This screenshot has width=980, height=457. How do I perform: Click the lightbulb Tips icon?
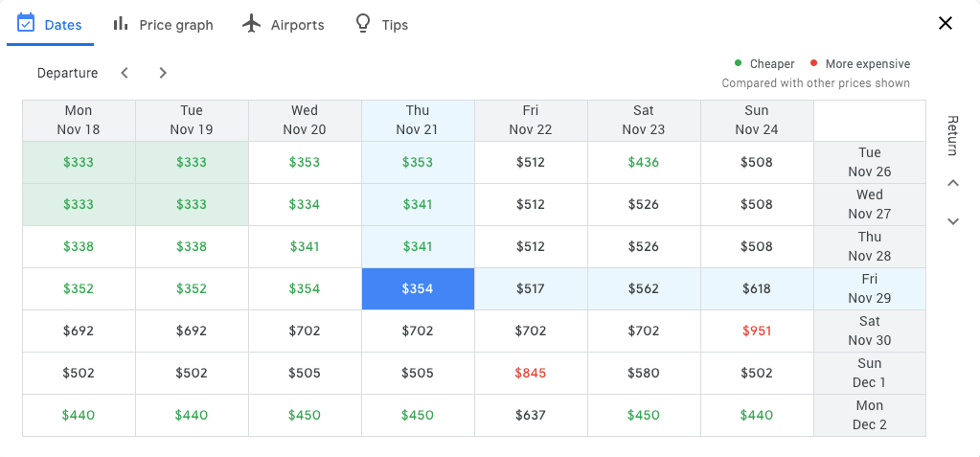pyautogui.click(x=363, y=24)
